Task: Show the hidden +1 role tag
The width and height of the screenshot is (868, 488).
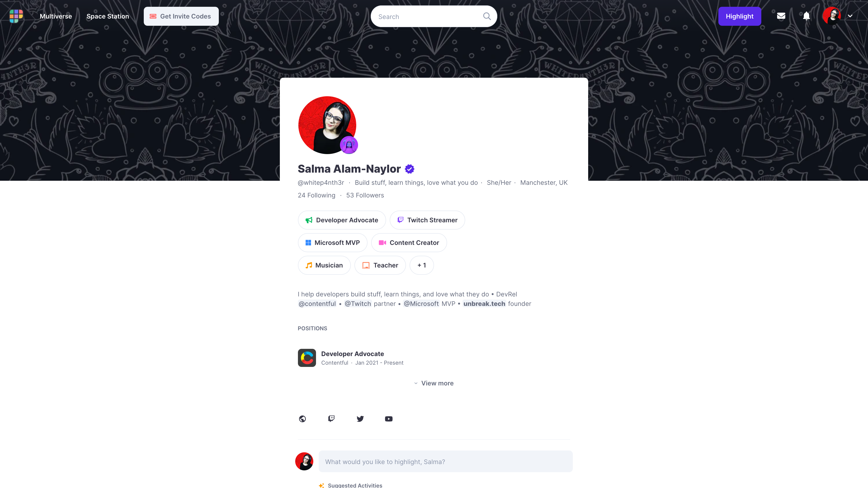Action: 422,265
